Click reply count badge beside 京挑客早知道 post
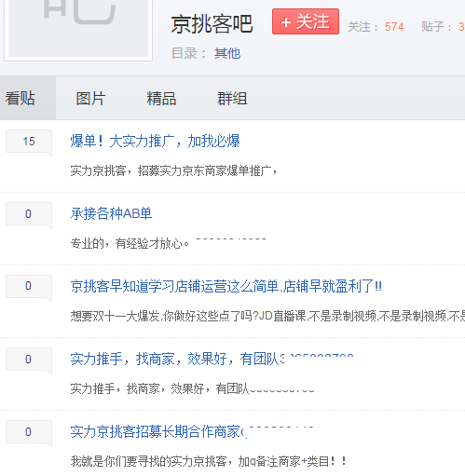The image size is (465, 476). click(29, 286)
